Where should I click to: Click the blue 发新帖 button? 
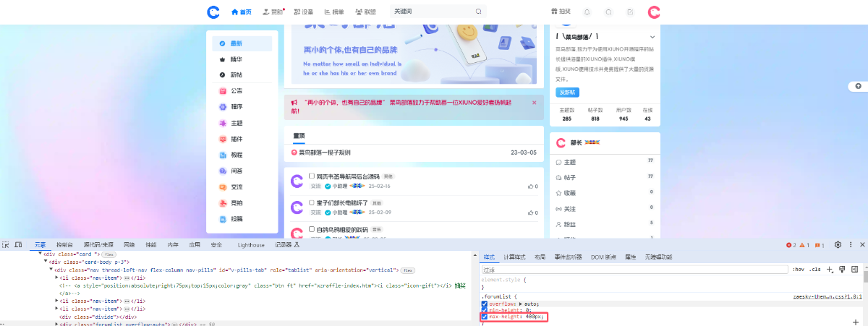[567, 92]
